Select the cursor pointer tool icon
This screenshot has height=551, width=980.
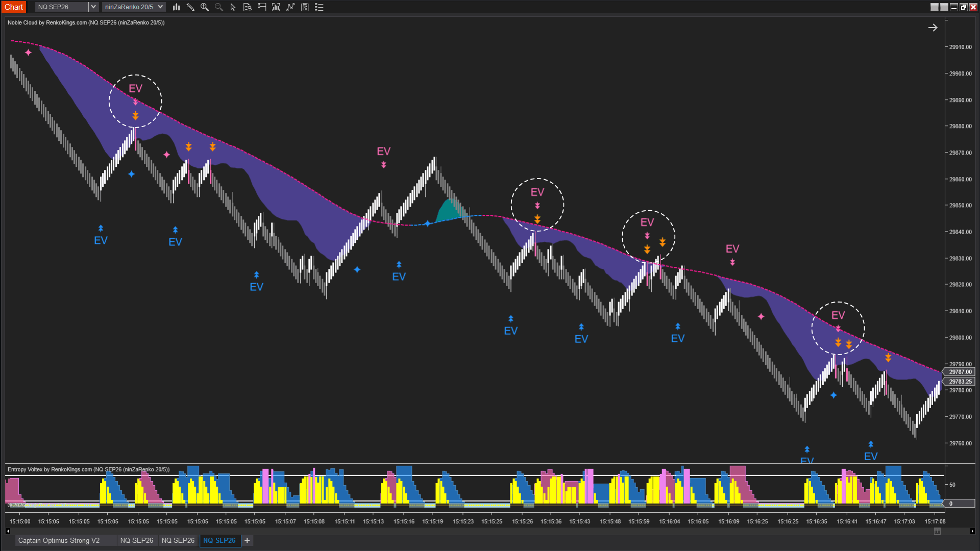click(233, 7)
